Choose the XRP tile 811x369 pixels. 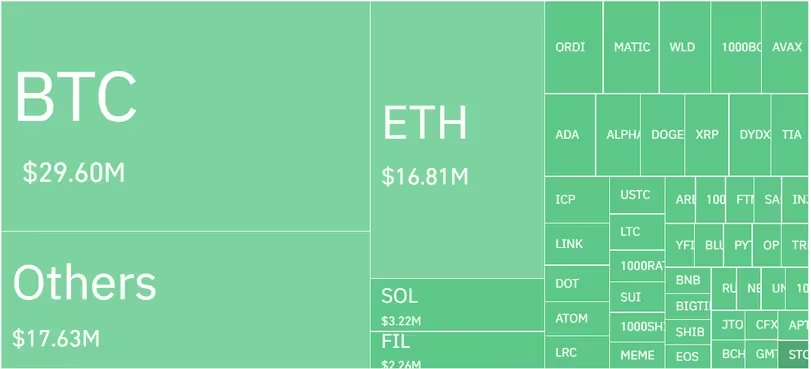pos(707,135)
